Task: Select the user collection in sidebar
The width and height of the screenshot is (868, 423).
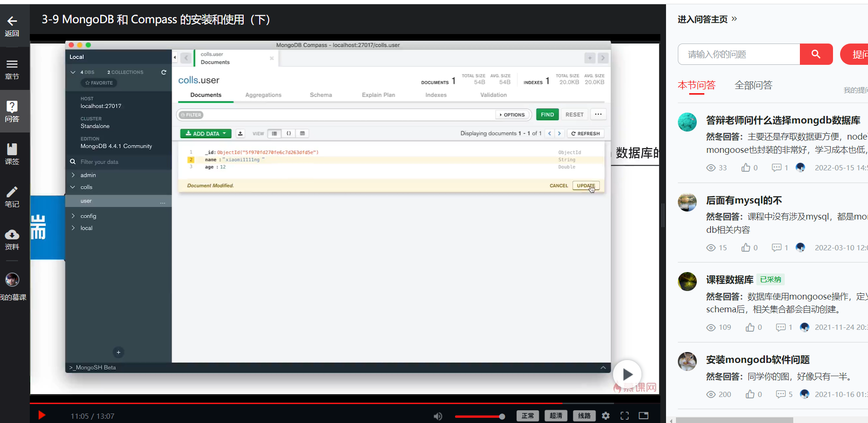Action: [118, 201]
